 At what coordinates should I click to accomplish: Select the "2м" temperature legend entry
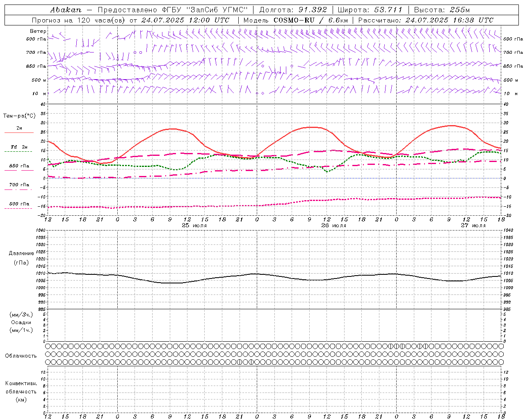point(19,128)
